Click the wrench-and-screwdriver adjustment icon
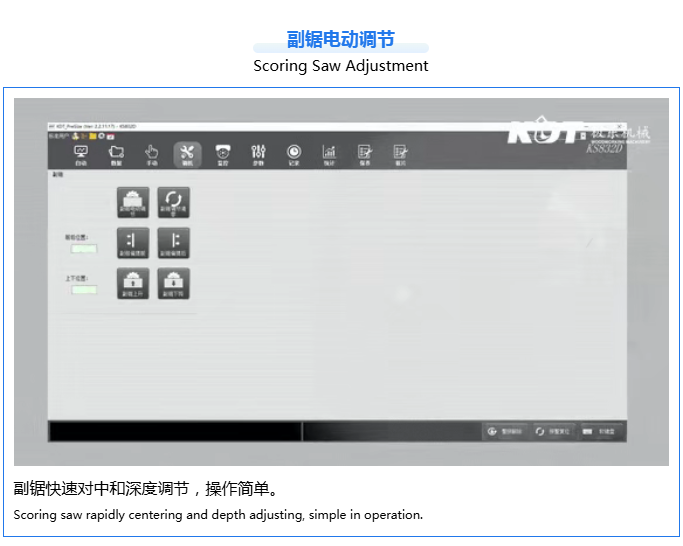This screenshot has height=546, width=683. pos(187,153)
